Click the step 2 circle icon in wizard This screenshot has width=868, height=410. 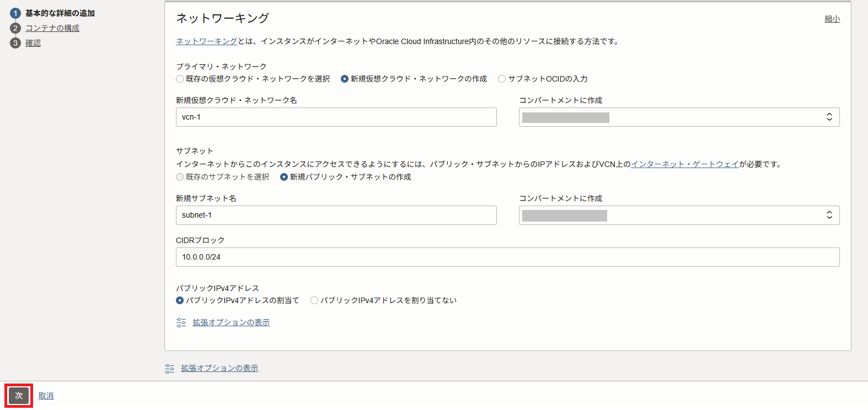pyautogui.click(x=15, y=28)
